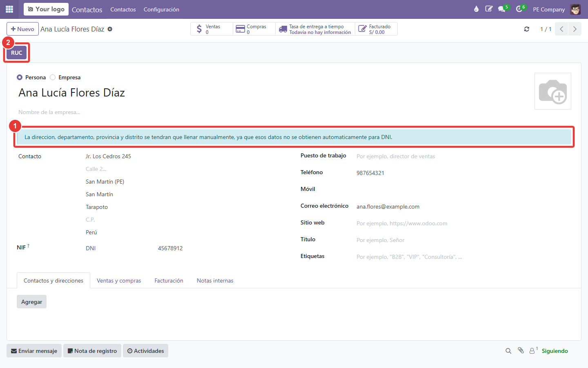Go to previous record arrow
588x368 pixels.
pos(561,29)
